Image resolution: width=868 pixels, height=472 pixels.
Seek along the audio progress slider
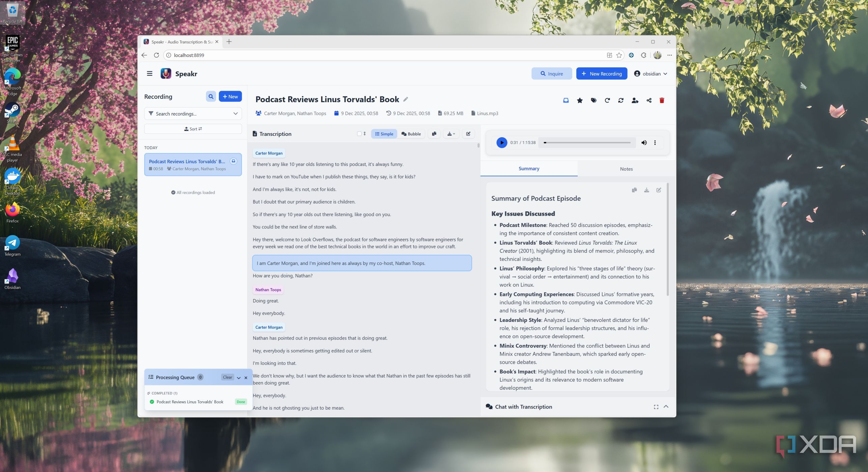click(587, 143)
